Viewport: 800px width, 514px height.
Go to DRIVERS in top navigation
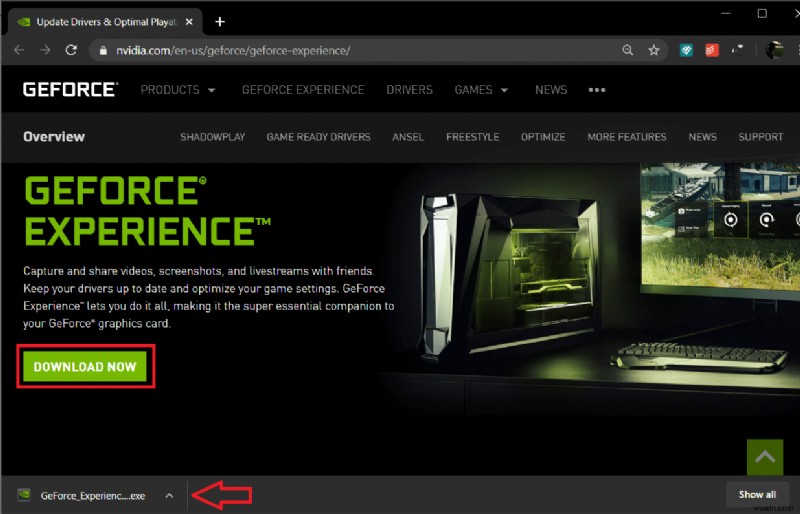pos(409,90)
